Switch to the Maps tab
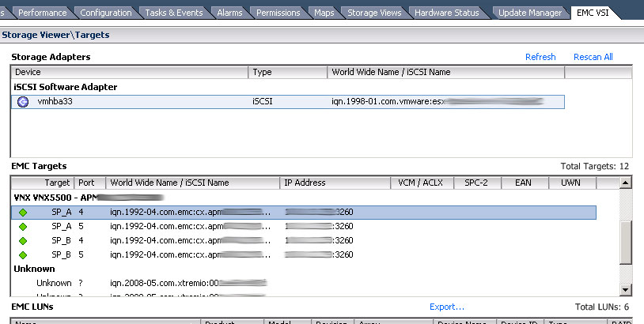Screen dimensions: 644x324 (x=324, y=13)
